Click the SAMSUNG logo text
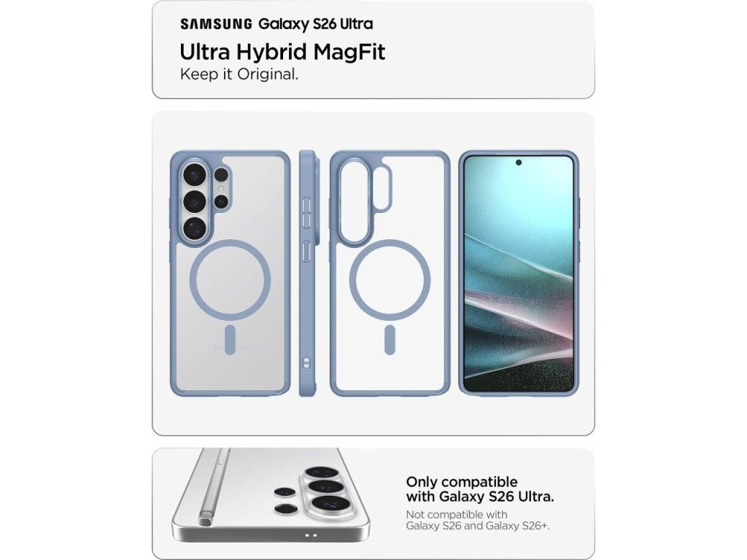This screenshot has height=560, width=747. (216, 24)
